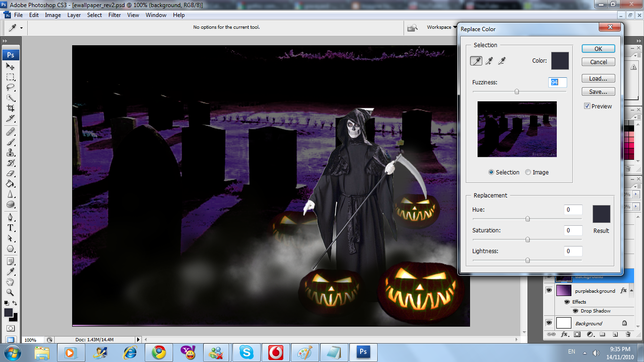Toggle Quick Mask mode button
644x362 pixels.
10,328
